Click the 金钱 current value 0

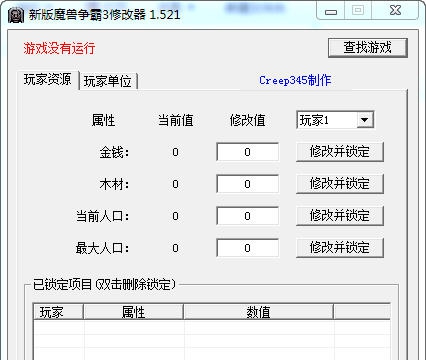click(175, 152)
